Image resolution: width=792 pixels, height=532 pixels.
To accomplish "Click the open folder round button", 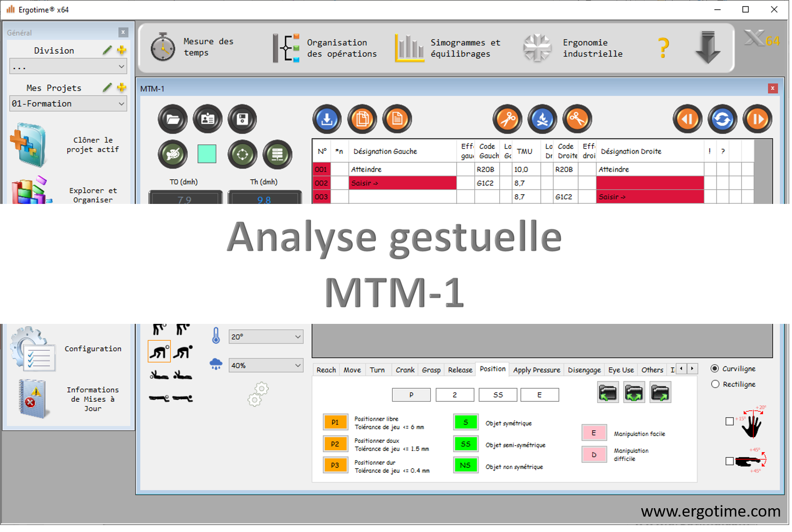I will (x=173, y=119).
